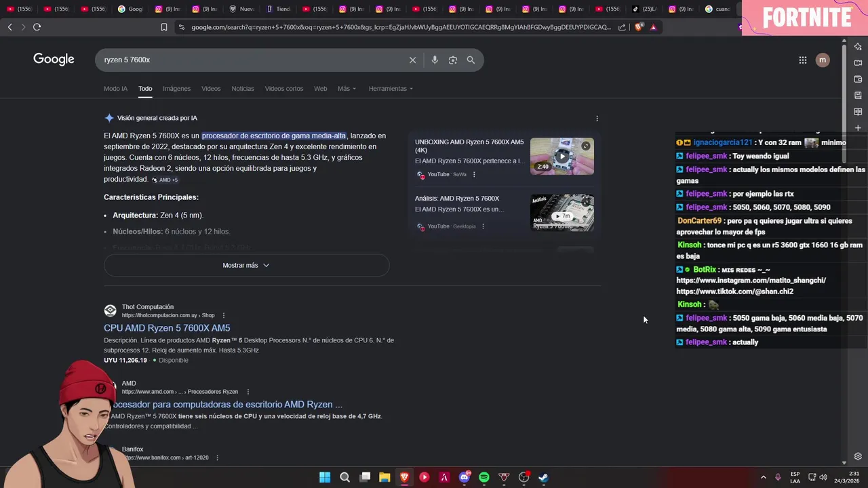Expand the AI overview with Mostrar más

(x=246, y=265)
